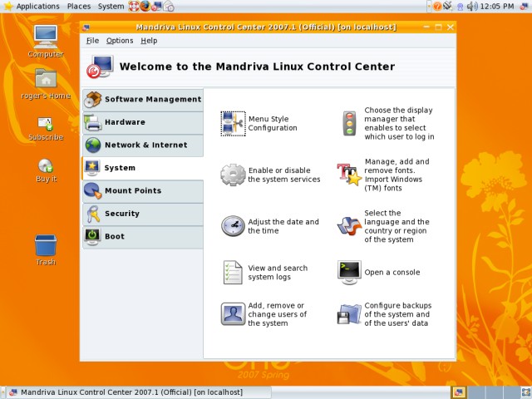Click the network connection tray icon

coord(448,6)
